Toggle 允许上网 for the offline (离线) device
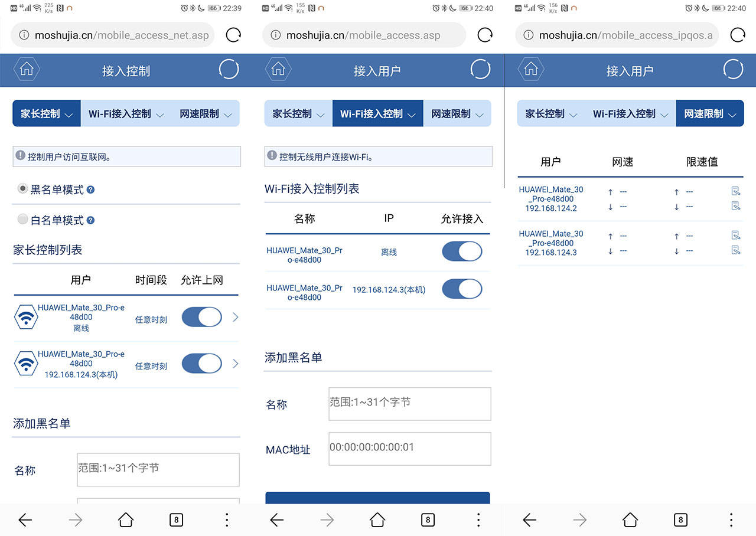The width and height of the screenshot is (756, 536). point(201,317)
